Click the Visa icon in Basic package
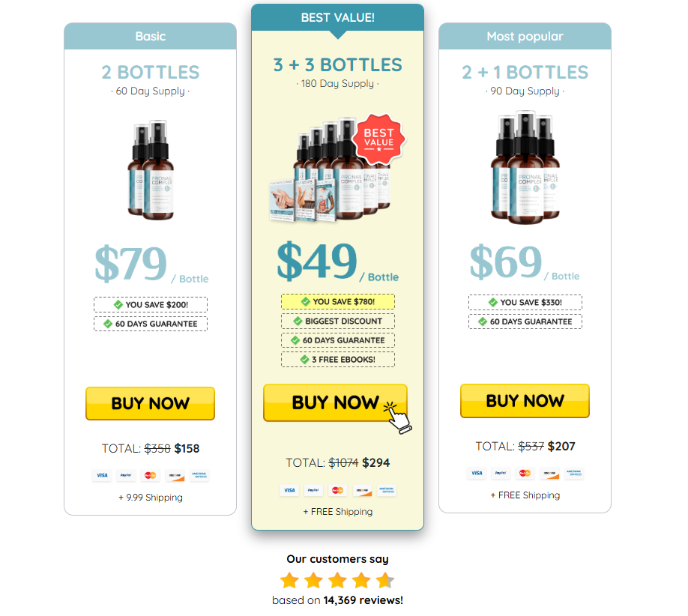This screenshot has height=616, width=688. tap(102, 476)
